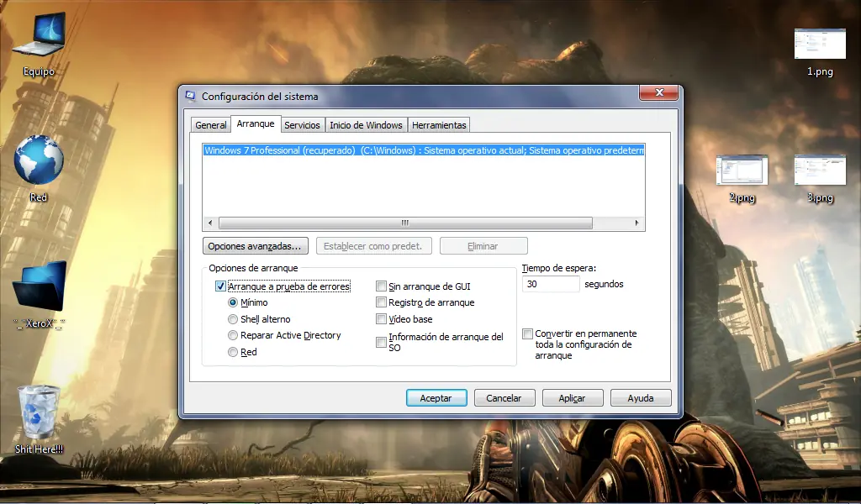Check Información de arranque del SO
Image resolution: width=861 pixels, height=504 pixels.
pos(381,342)
